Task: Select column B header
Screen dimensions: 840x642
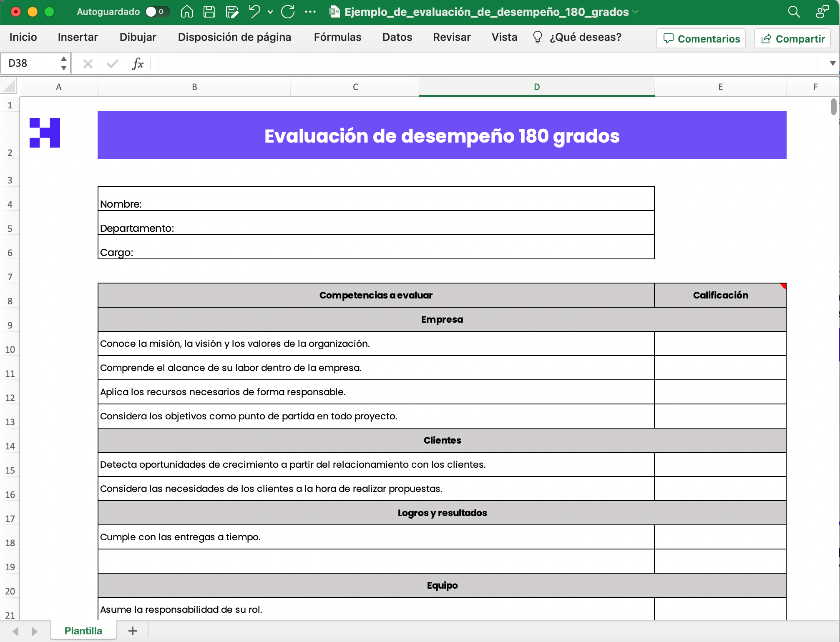Action: click(x=194, y=87)
